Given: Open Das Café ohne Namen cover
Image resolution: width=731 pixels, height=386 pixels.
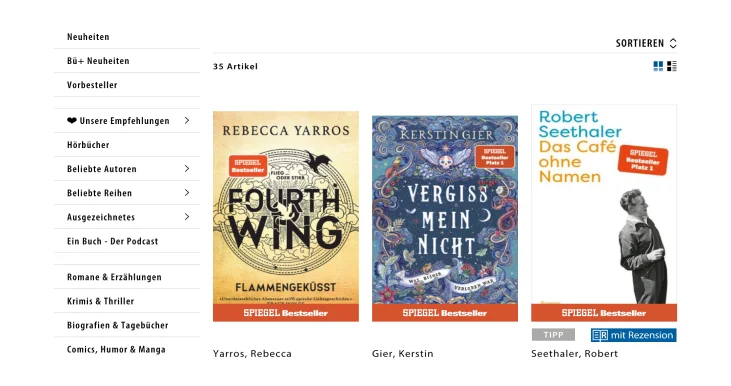Looking at the screenshot, I should 604,213.
